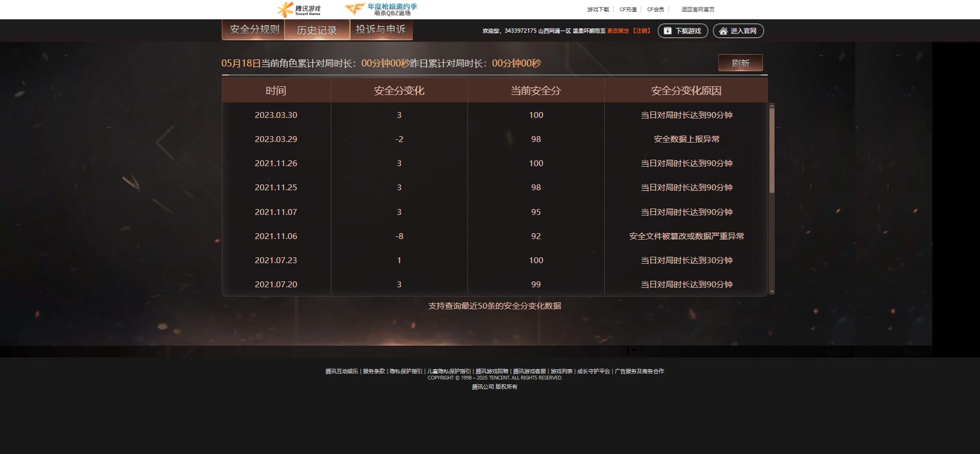Open the 腾讯游戏招聘 footer link

492,371
